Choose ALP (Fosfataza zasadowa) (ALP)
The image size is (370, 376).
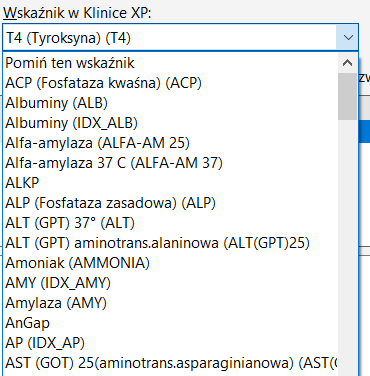coord(171,203)
